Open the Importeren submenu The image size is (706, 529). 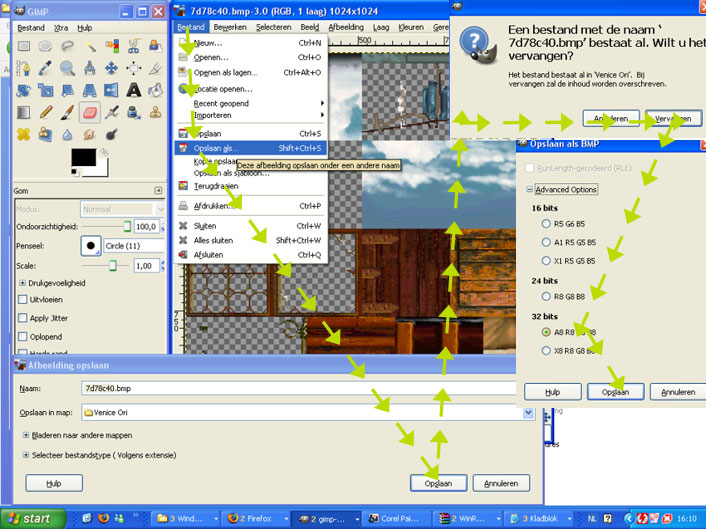[x=249, y=115]
